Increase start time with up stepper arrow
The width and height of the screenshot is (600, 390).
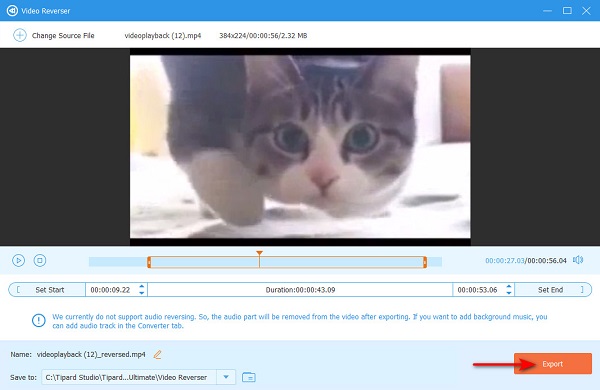[x=142, y=286]
